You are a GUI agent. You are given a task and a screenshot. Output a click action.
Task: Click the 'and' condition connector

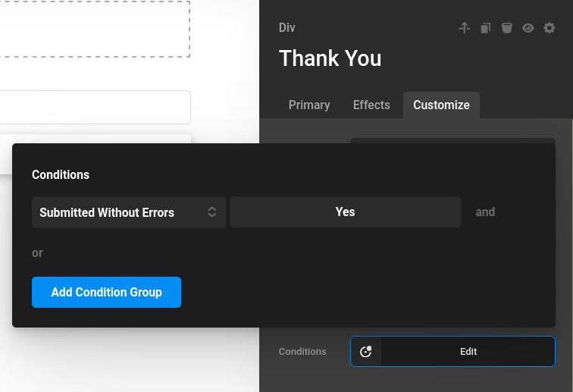[x=485, y=212]
